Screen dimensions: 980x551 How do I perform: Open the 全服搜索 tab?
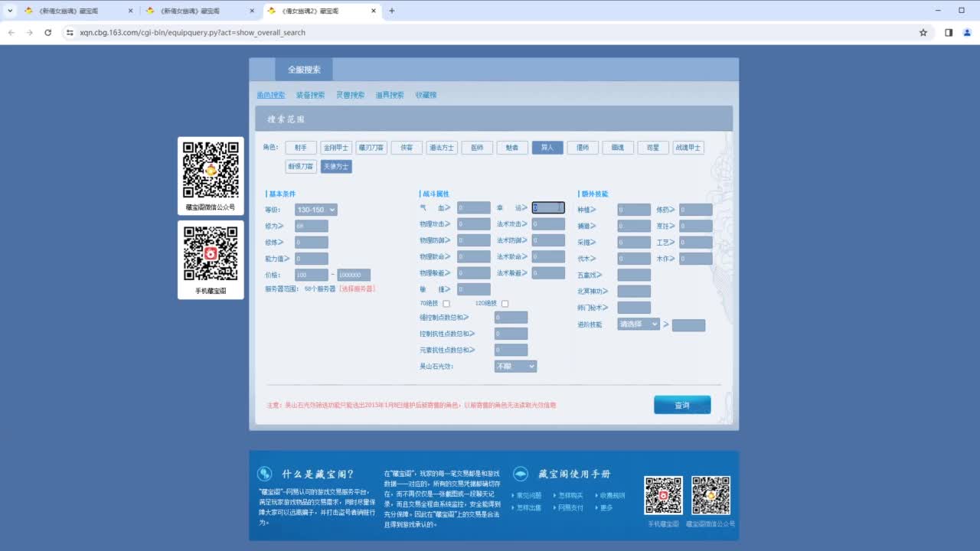point(304,70)
